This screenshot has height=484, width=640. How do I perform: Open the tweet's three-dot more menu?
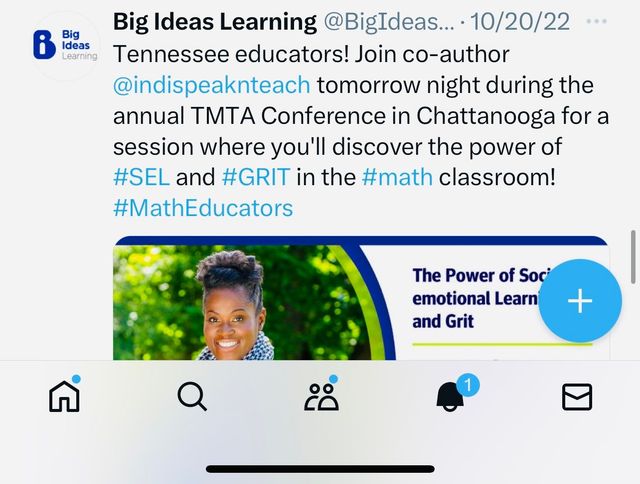[596, 21]
